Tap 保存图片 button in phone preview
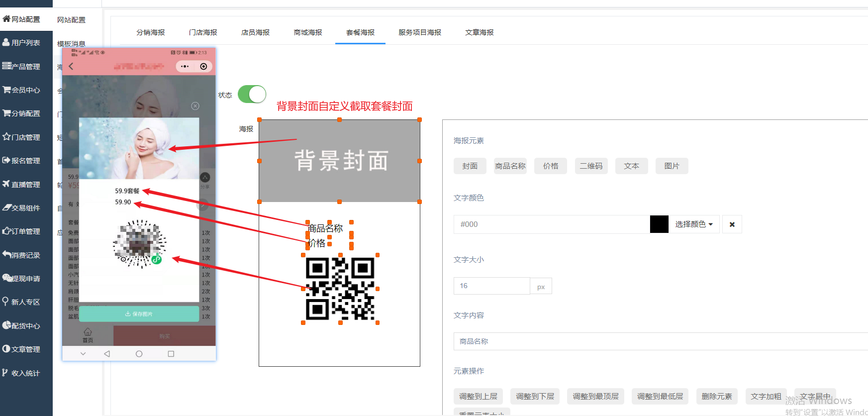868x416 pixels. [139, 314]
